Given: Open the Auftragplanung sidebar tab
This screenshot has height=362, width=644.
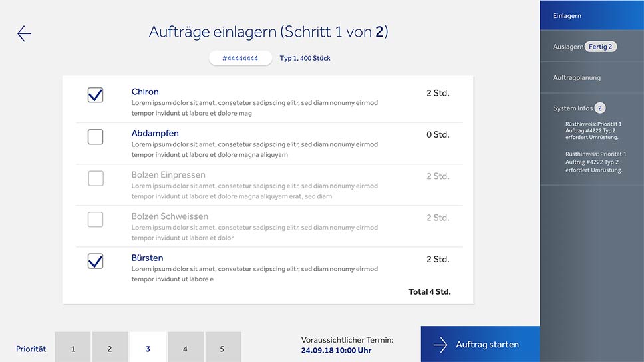Looking at the screenshot, I should click(x=592, y=77).
